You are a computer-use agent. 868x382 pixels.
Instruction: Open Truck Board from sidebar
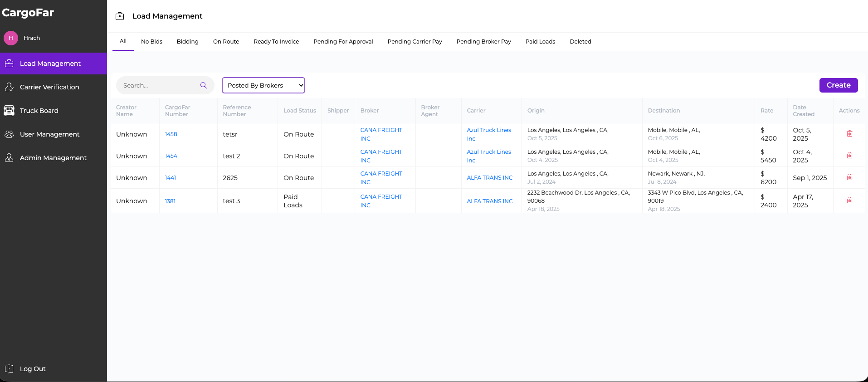tap(39, 111)
